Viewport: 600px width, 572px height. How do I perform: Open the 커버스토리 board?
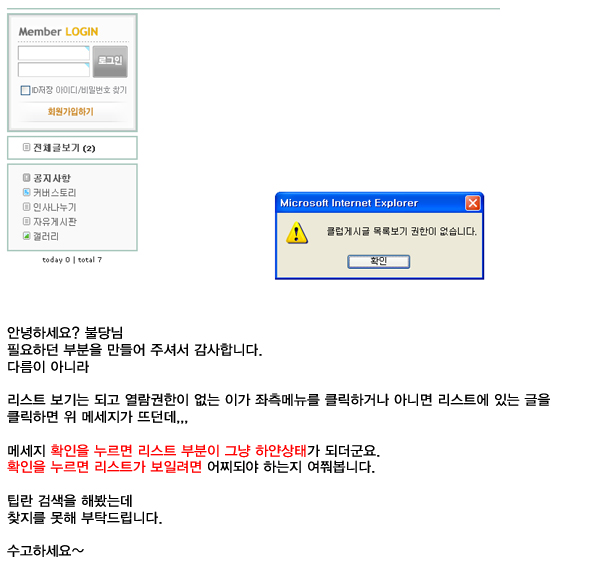pyautogui.click(x=55, y=192)
